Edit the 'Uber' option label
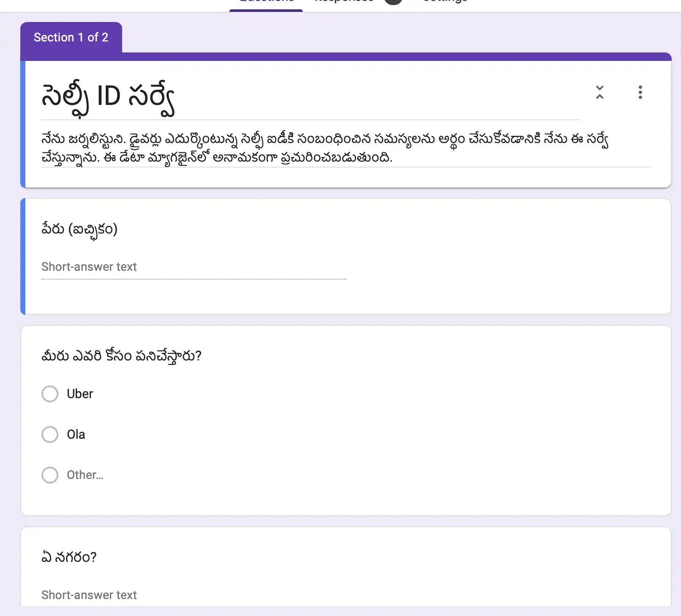 click(x=80, y=394)
